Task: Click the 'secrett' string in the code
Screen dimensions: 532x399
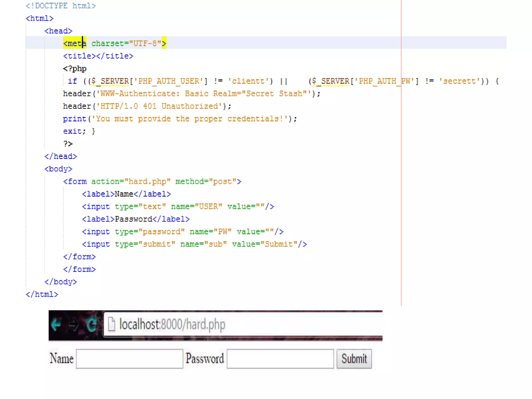Action: 459,81
